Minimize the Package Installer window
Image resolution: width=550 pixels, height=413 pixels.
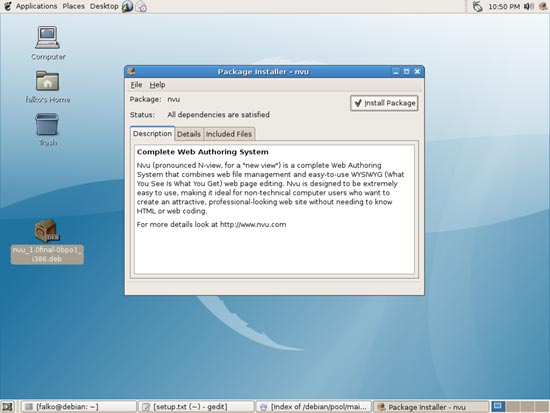coord(396,72)
